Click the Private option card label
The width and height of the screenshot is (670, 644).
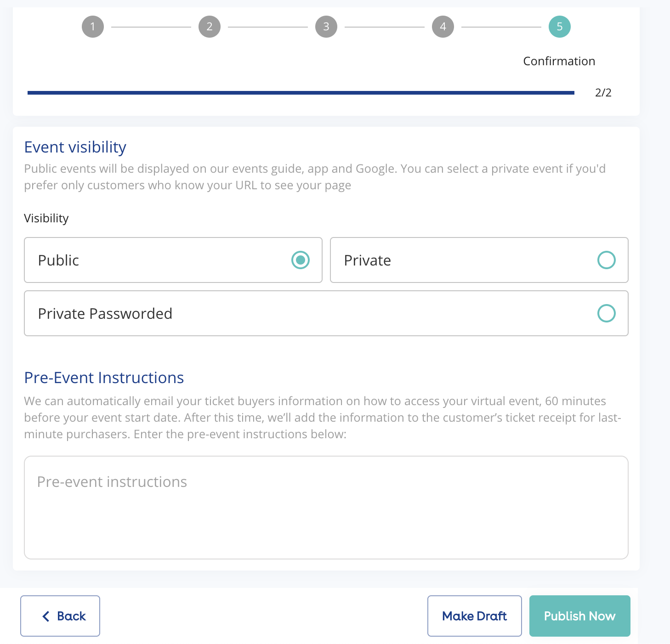[368, 260]
